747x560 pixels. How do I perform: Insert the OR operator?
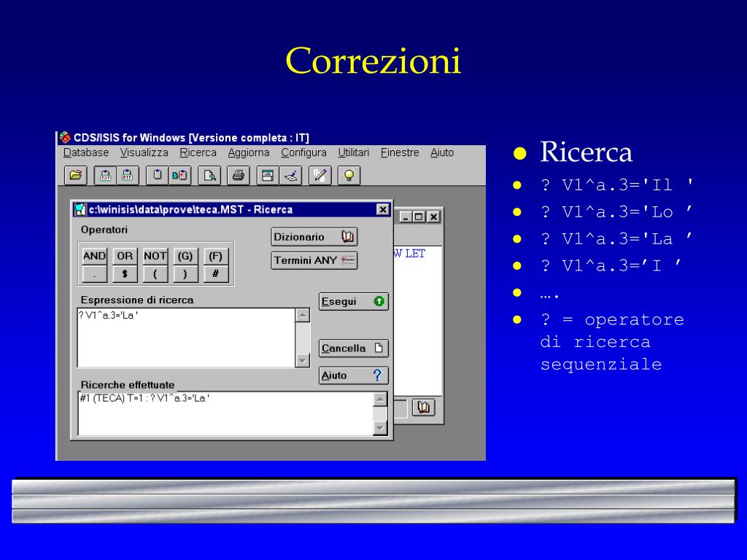pyautogui.click(x=125, y=256)
